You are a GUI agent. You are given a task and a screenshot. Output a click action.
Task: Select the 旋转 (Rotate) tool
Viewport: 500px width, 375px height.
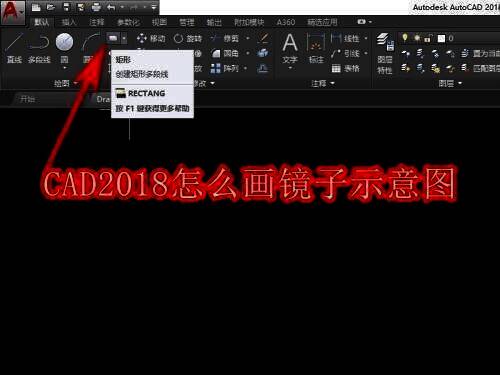[x=188, y=38]
